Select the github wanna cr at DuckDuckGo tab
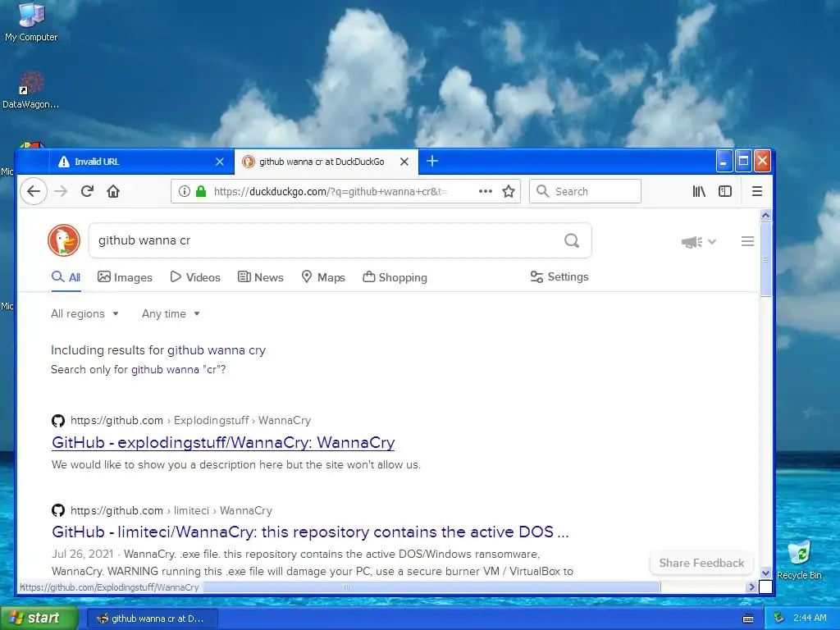 (x=326, y=162)
